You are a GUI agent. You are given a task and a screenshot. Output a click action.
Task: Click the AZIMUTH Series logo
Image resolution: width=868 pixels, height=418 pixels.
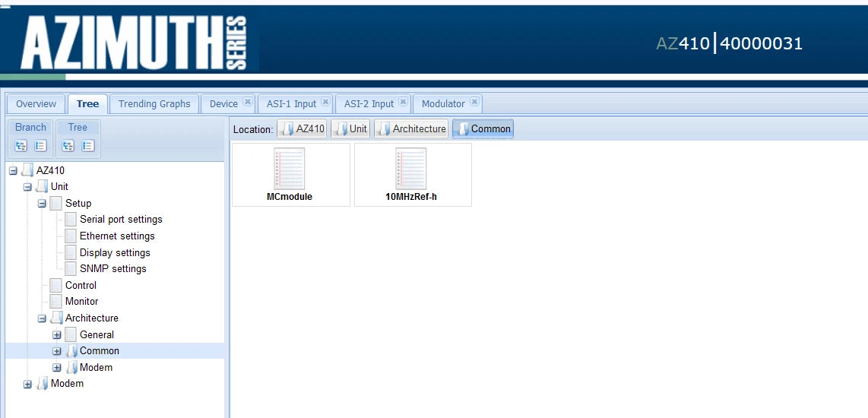tap(134, 43)
